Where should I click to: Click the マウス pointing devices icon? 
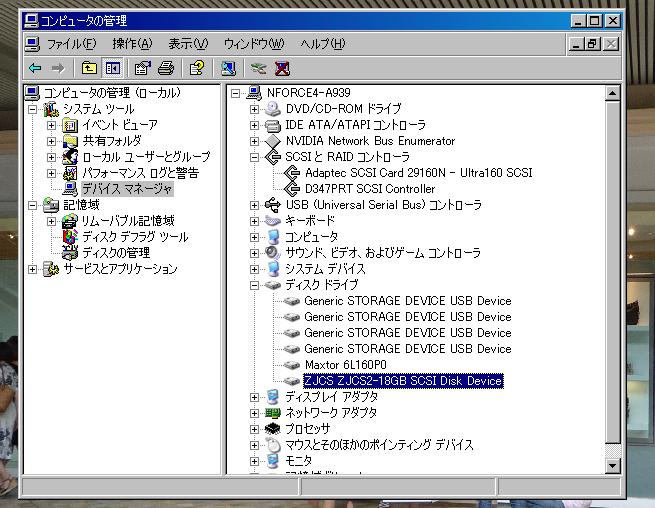click(273, 445)
